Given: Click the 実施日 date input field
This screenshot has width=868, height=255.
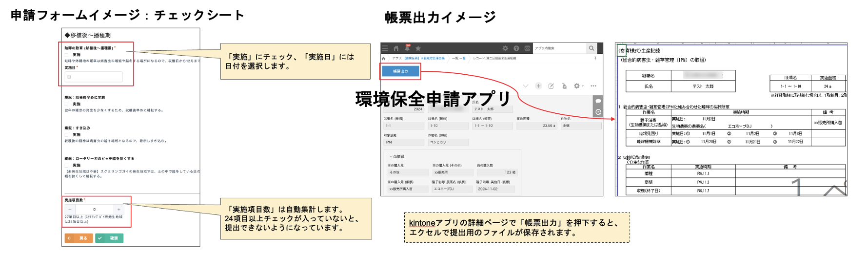Looking at the screenshot, I should point(94,77).
